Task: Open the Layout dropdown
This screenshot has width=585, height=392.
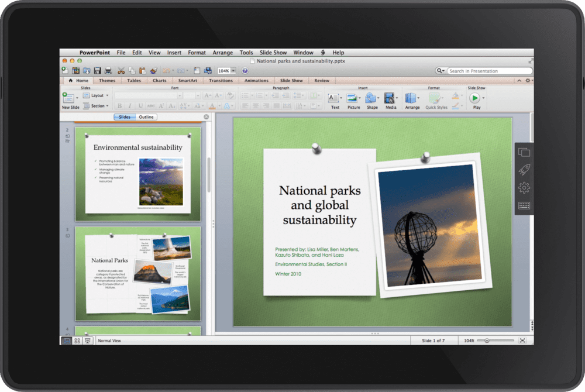Action: [x=97, y=95]
